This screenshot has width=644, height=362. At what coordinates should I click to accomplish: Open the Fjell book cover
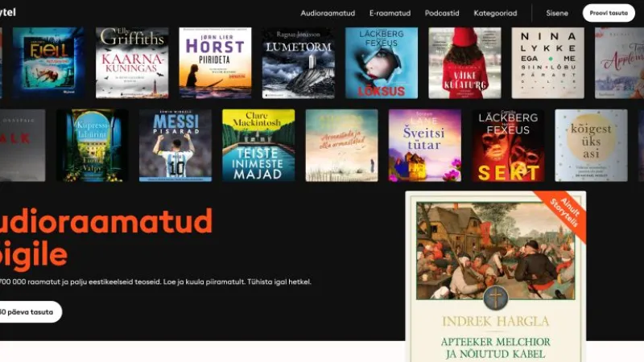point(48,63)
